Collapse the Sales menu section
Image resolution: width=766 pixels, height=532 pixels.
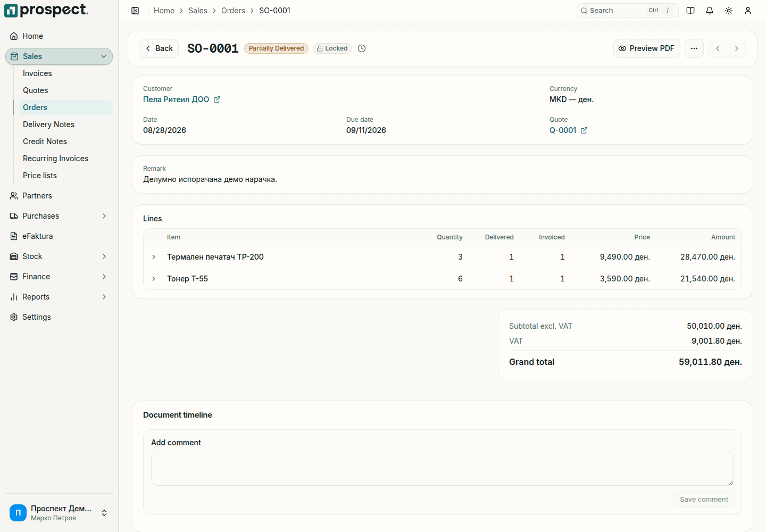click(x=59, y=56)
